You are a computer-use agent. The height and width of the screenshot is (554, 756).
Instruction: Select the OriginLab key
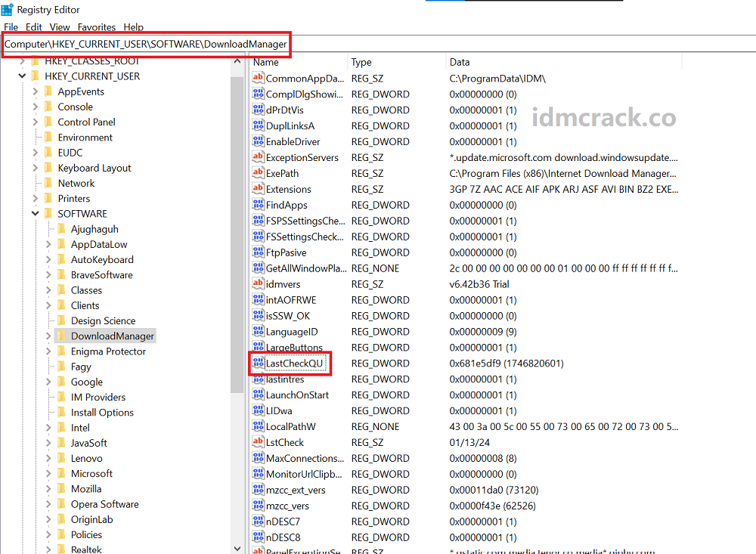click(91, 519)
